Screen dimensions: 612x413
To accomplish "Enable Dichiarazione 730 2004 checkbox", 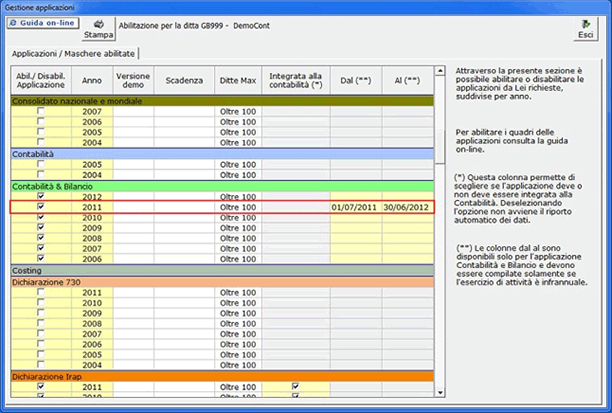I will [41, 364].
